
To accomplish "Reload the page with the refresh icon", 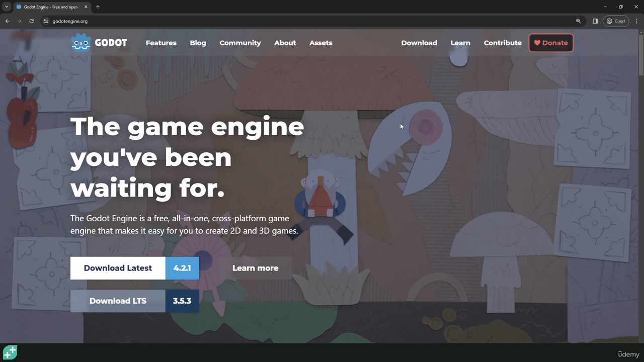I will [x=31, y=21].
